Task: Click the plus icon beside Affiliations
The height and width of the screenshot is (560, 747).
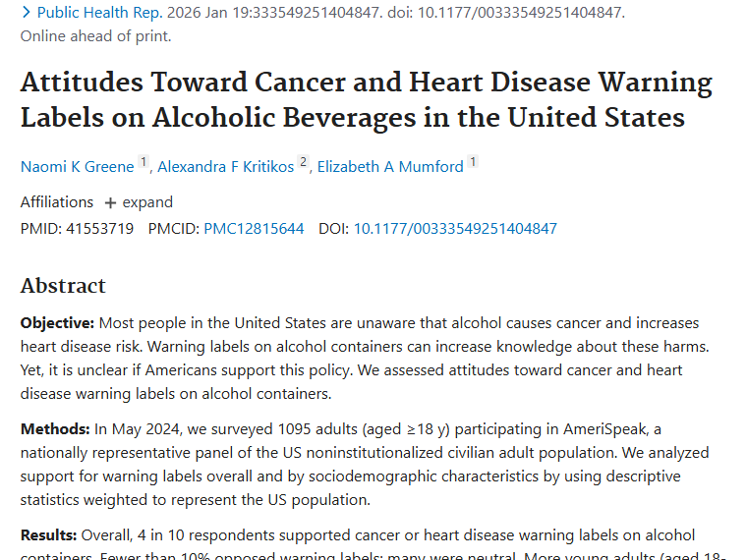Action: (x=110, y=203)
